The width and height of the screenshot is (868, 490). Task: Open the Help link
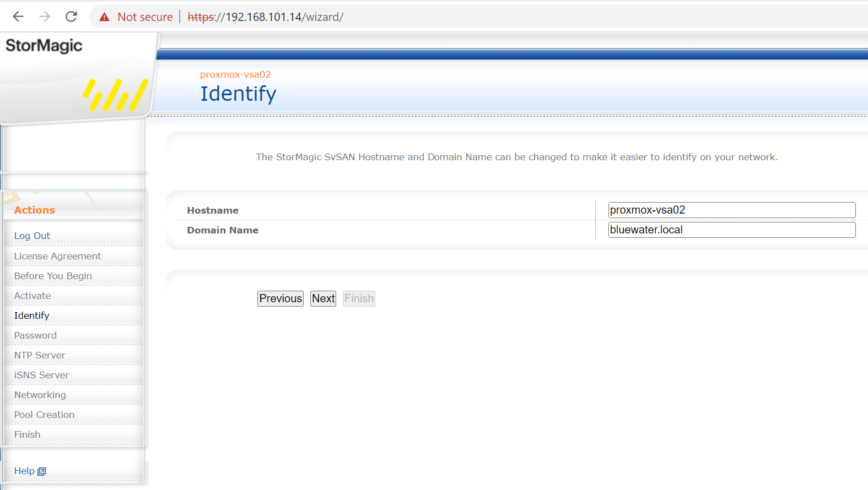pyautogui.click(x=24, y=471)
